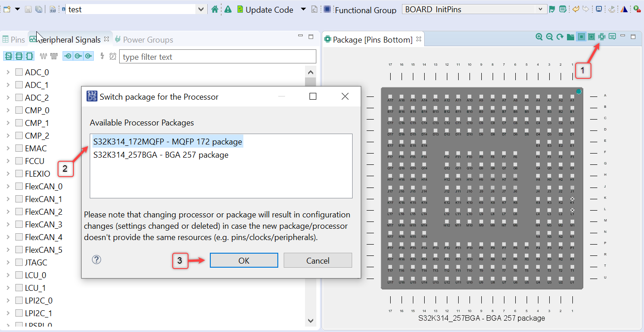
Task: Click the type filter text field
Action: pos(218,57)
